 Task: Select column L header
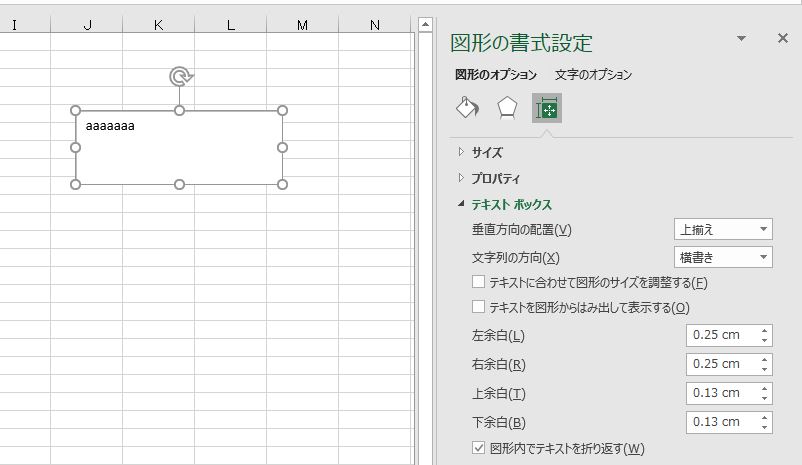231,25
